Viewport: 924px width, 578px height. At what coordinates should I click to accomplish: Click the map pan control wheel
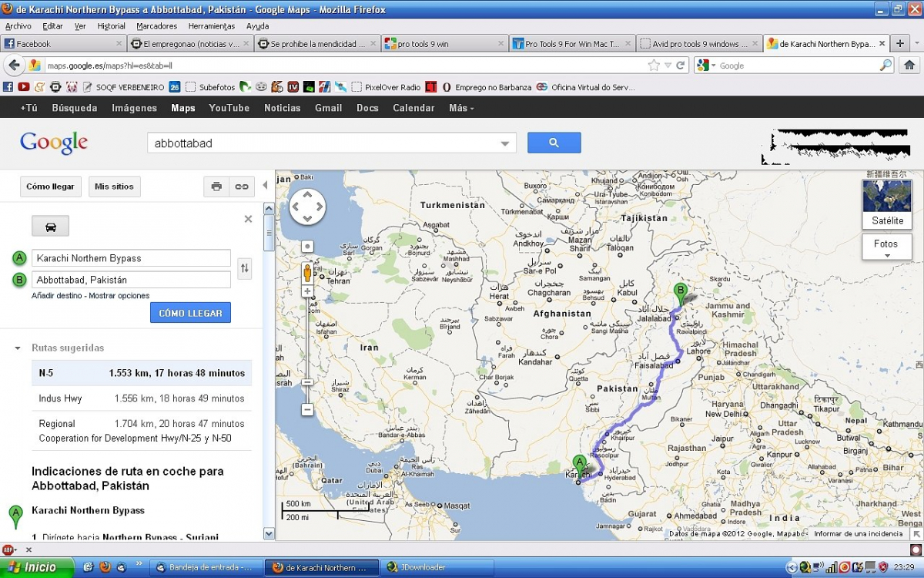click(307, 207)
